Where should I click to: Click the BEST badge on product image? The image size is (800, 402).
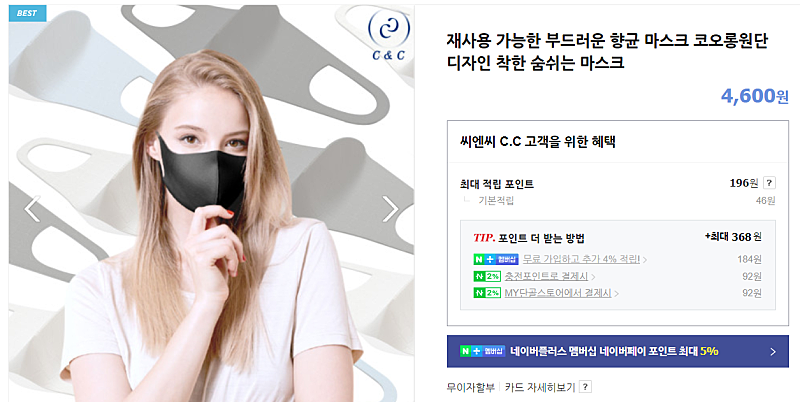27,13
